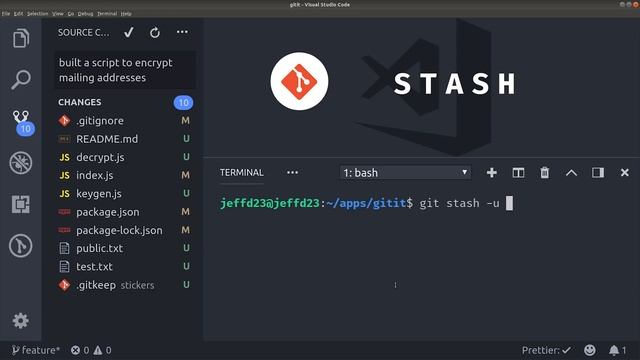Click the SOURCE C... panel title
This screenshot has width=640, height=360.
(x=84, y=33)
